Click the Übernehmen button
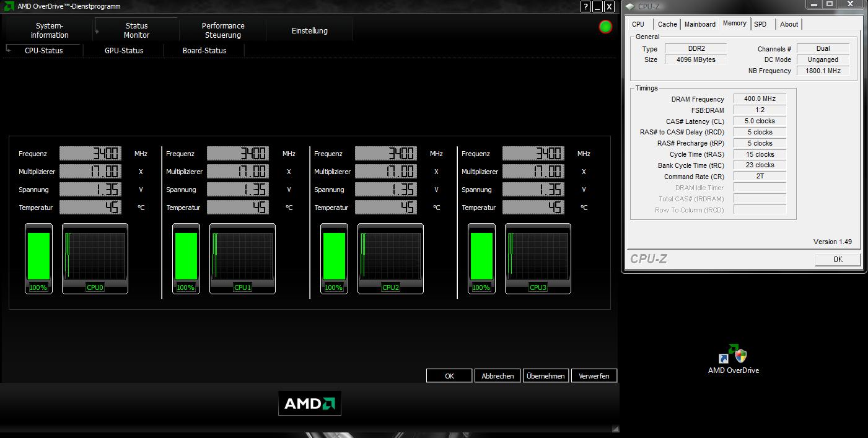 pyautogui.click(x=546, y=375)
